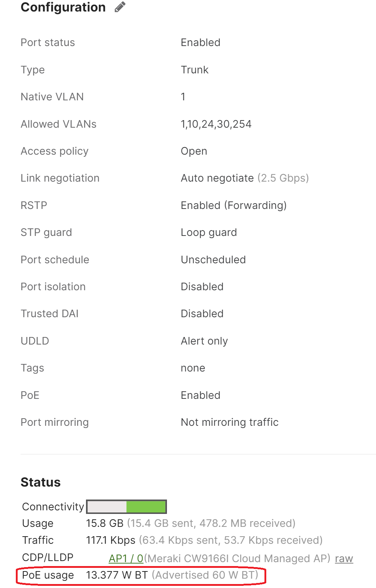Click the Native VLAN value 1
This screenshot has width=376, height=588.
[x=183, y=96]
